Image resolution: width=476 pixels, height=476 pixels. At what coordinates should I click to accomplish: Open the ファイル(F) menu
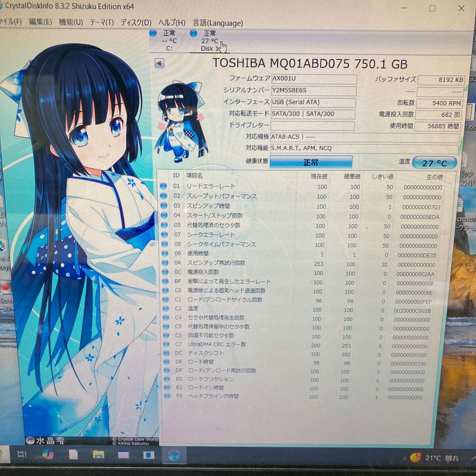pyautogui.click(x=12, y=23)
